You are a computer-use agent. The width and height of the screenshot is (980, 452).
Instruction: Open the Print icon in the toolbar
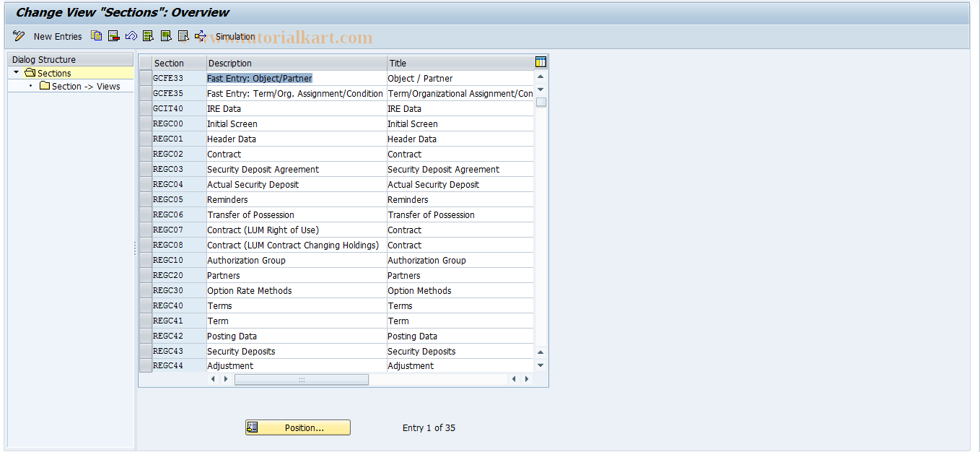(x=183, y=35)
